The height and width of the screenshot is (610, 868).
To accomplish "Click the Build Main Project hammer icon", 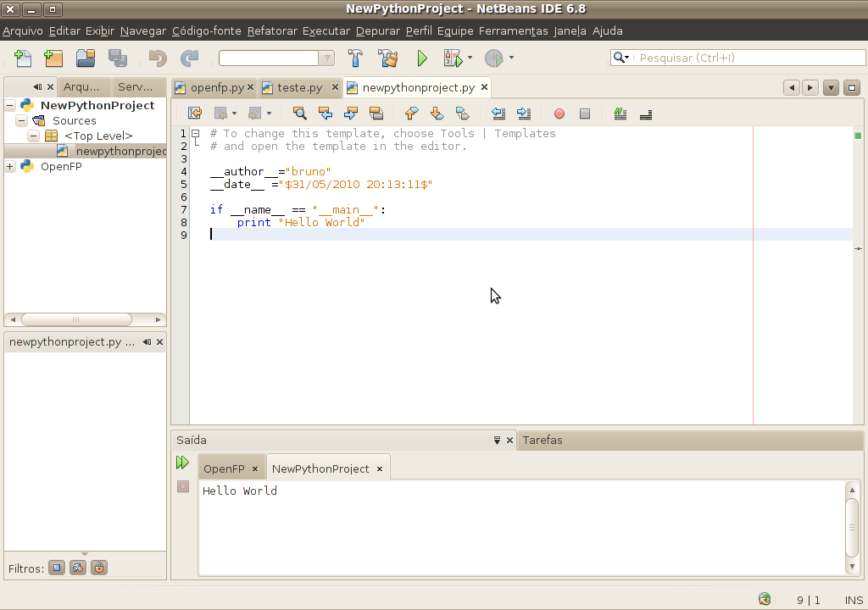I will [356, 58].
